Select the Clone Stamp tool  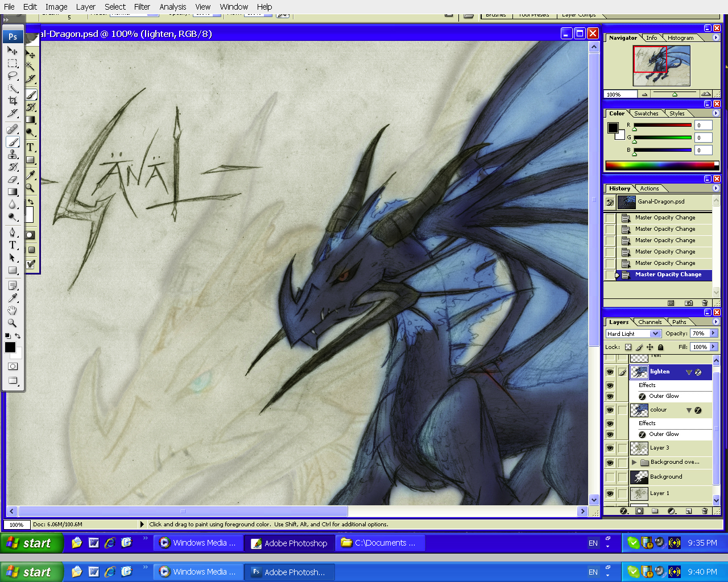[13, 154]
